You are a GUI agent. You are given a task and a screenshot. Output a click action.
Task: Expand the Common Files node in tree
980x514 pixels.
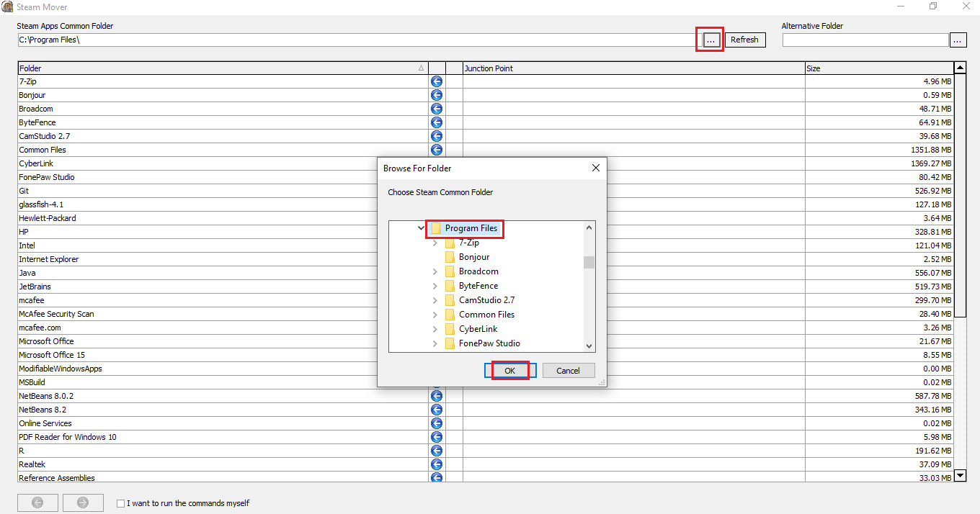435,315
